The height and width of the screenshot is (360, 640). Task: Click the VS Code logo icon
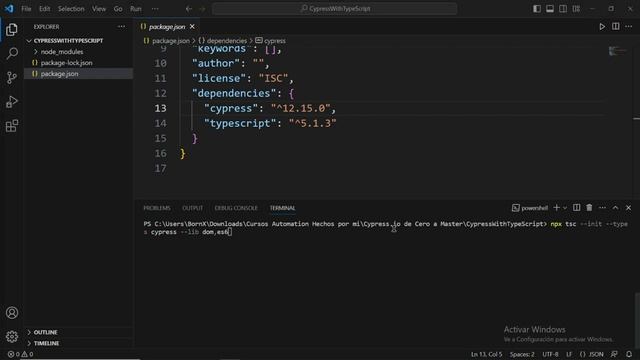[x=9, y=9]
